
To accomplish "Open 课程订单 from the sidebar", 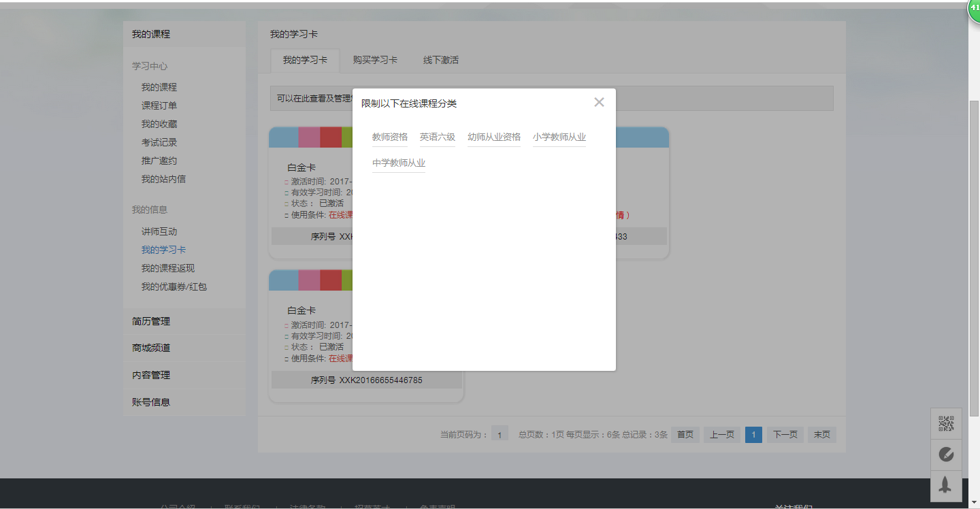I will click(x=158, y=105).
